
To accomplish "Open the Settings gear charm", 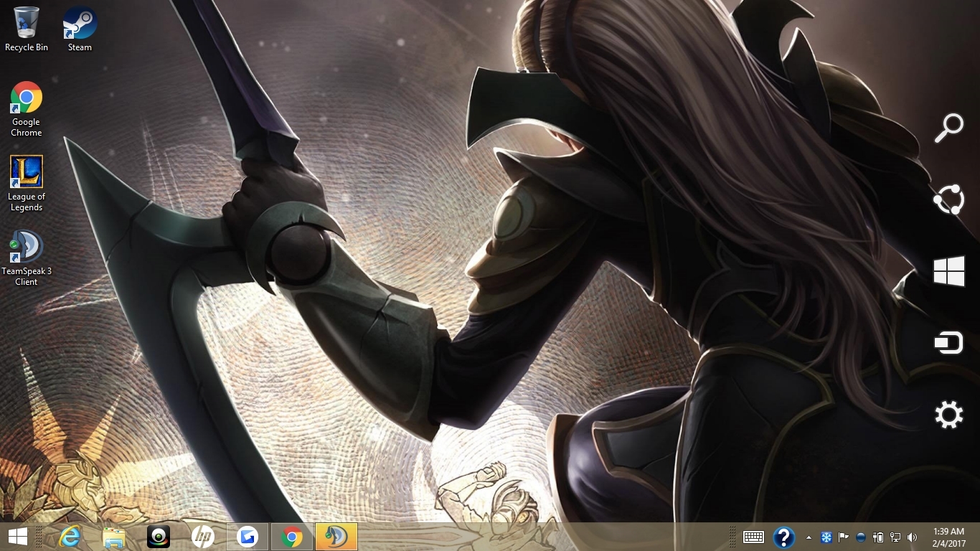I will (x=948, y=415).
